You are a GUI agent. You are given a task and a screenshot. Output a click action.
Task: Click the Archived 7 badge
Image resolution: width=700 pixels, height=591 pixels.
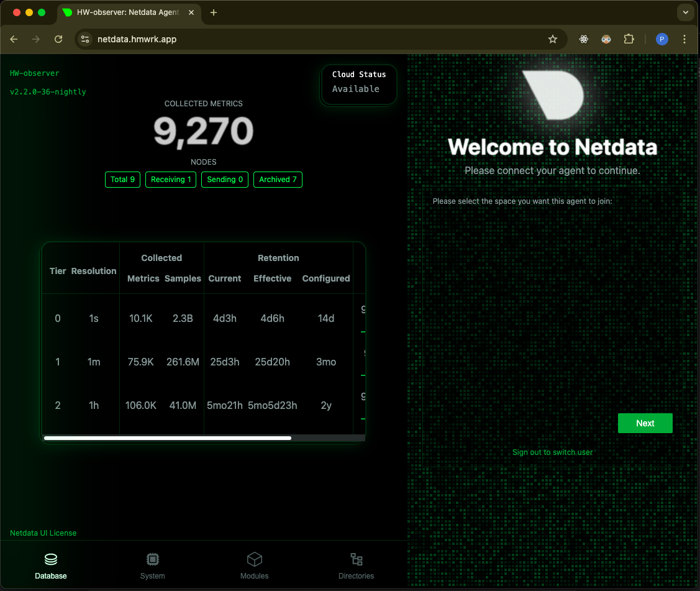coord(278,180)
